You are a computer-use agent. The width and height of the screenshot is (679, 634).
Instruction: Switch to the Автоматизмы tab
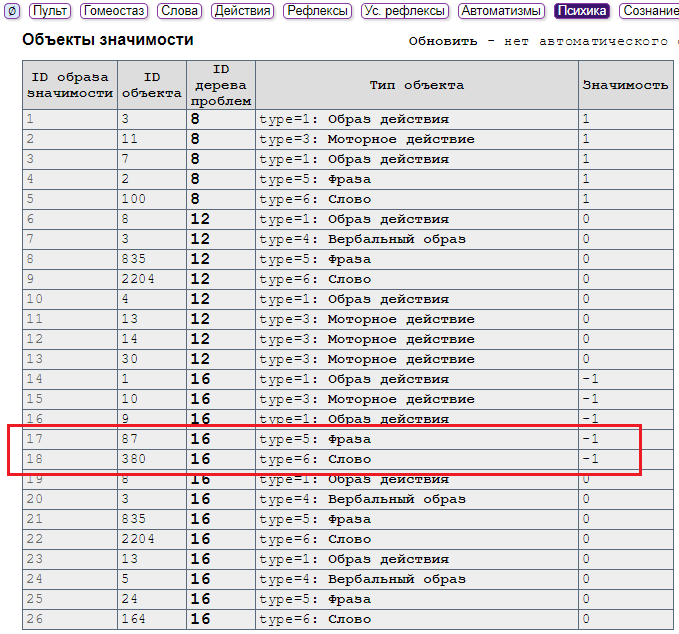point(502,11)
